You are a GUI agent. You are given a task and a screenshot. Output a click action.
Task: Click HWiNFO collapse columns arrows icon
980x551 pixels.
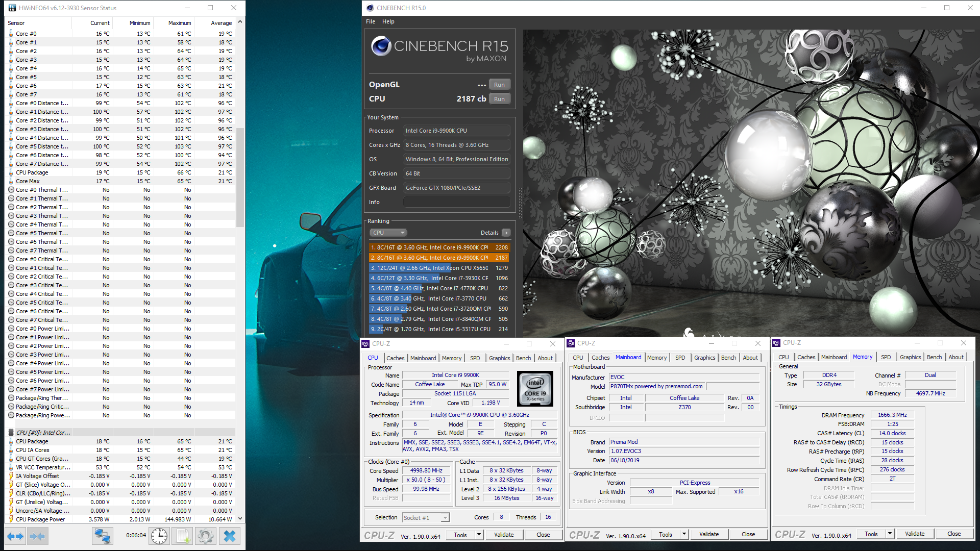pyautogui.click(x=37, y=536)
